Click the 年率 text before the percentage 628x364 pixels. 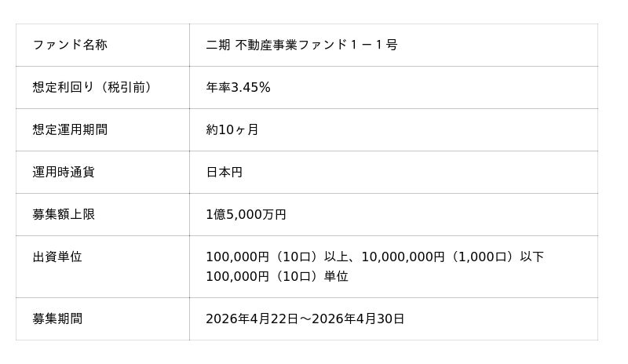217,87
